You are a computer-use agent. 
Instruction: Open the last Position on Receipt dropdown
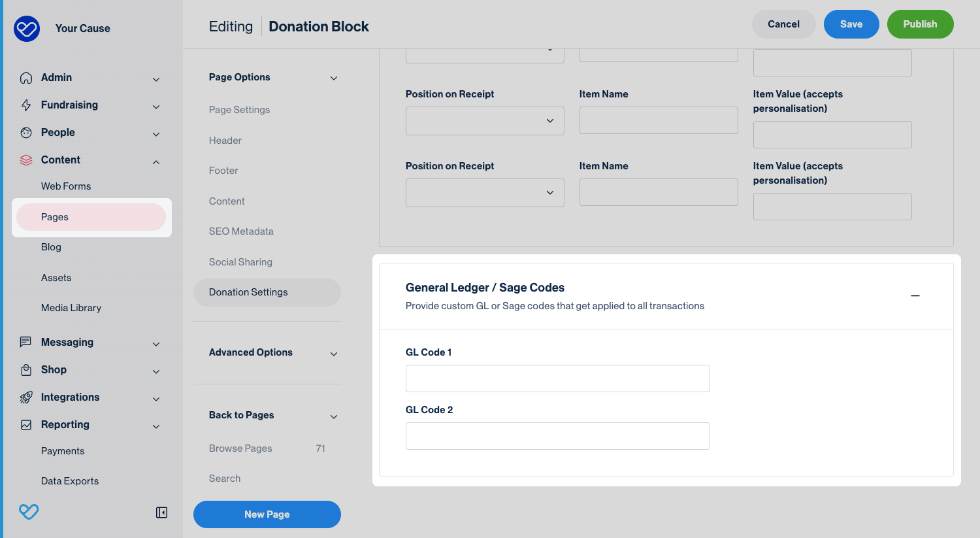[x=484, y=193]
